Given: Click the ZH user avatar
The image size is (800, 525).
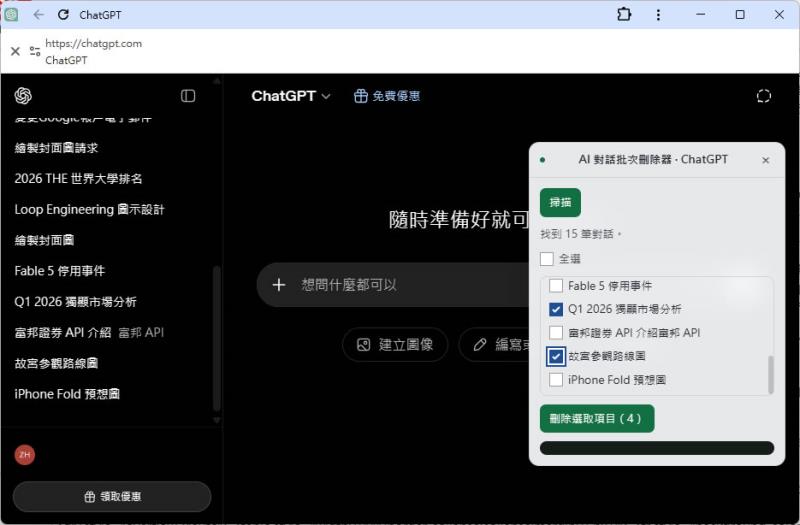Looking at the screenshot, I should (x=24, y=455).
